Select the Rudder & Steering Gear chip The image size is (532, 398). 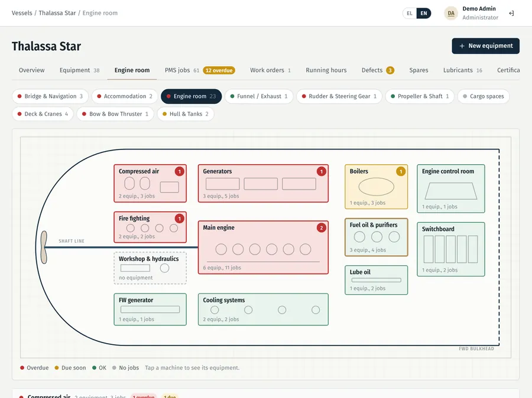[x=339, y=96]
